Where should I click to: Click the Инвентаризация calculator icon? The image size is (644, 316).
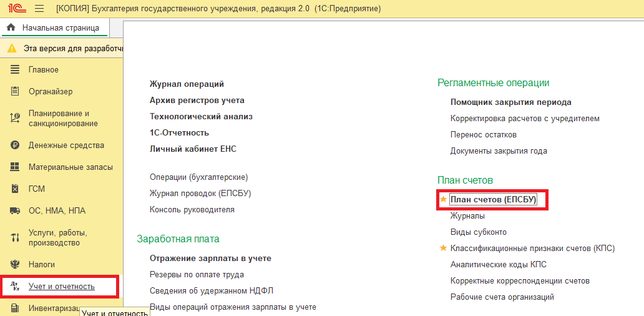pyautogui.click(x=15, y=308)
